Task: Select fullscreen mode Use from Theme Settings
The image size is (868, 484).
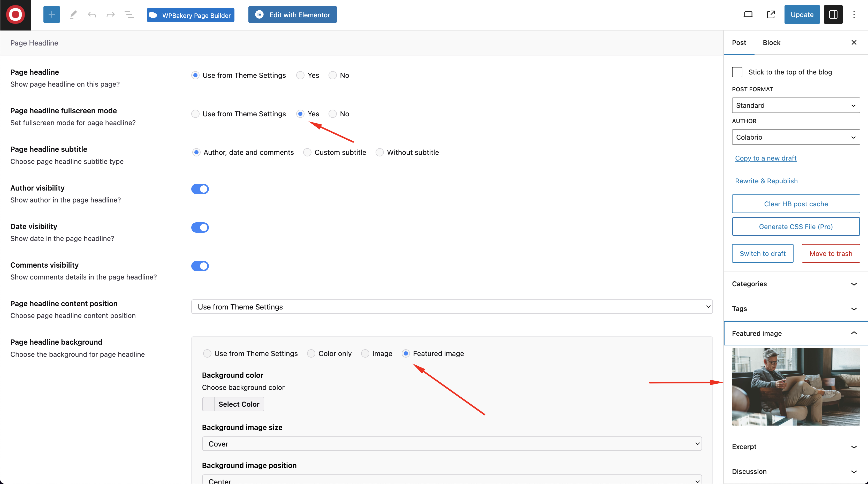Action: [x=195, y=114]
